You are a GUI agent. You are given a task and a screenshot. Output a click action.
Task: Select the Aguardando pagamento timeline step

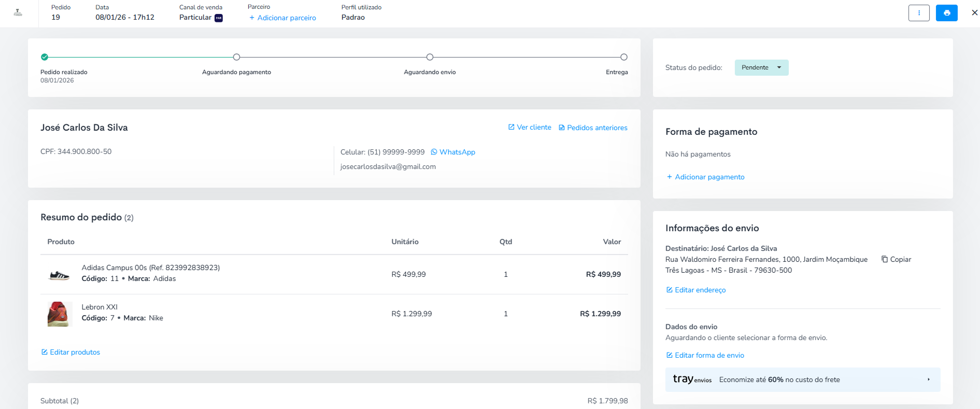(236, 57)
